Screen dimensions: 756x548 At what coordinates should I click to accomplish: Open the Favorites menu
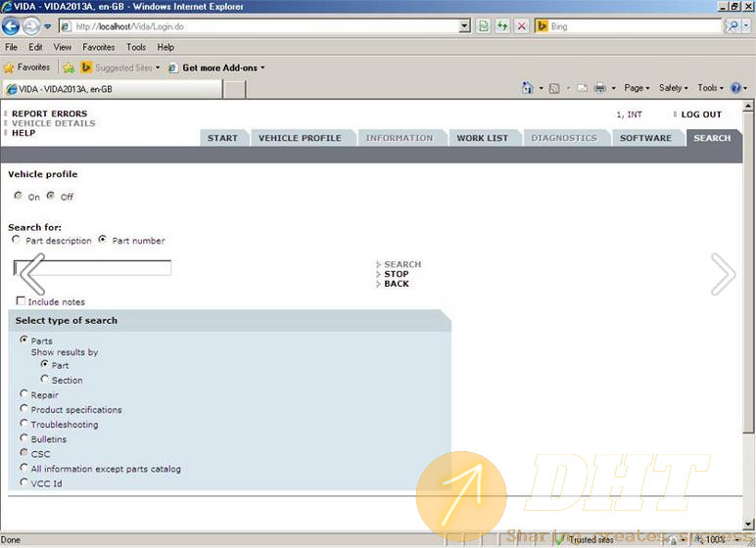[x=98, y=47]
